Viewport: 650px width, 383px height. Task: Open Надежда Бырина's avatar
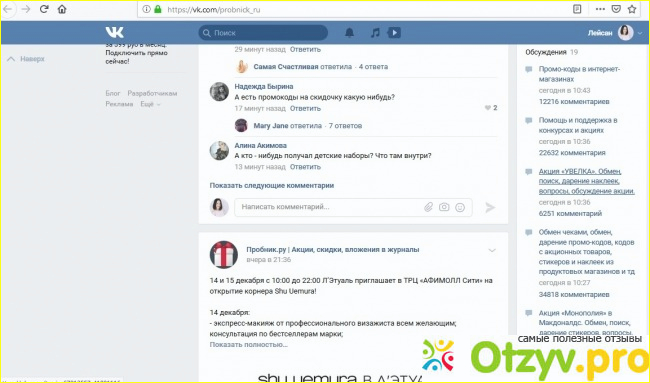219,92
